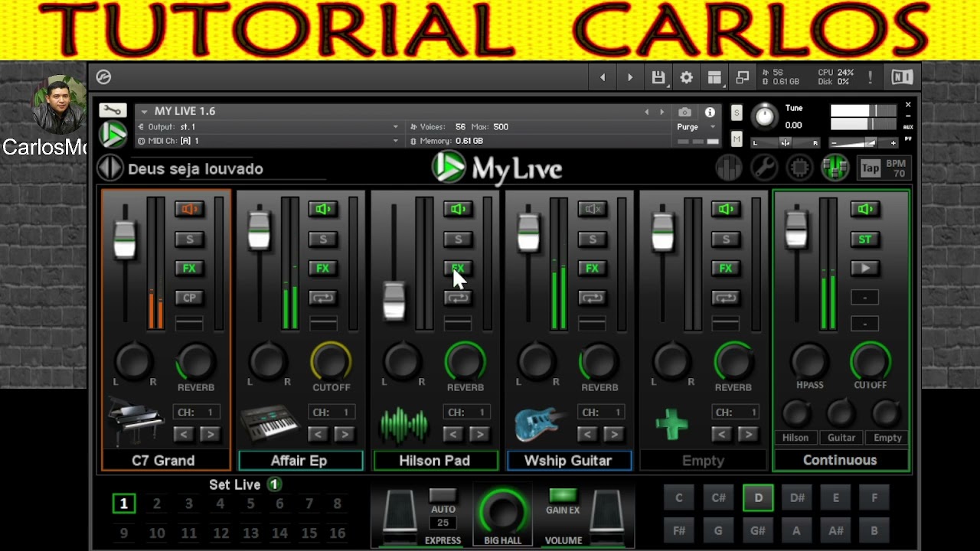Click the workspace layout icon
The width and height of the screenshot is (980, 551).
click(714, 77)
